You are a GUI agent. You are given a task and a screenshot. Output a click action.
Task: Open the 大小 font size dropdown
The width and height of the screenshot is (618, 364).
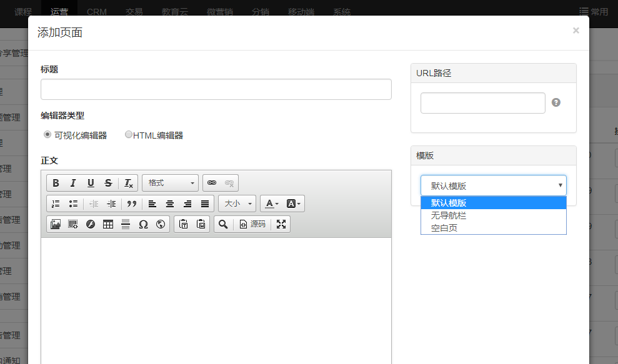click(x=237, y=204)
